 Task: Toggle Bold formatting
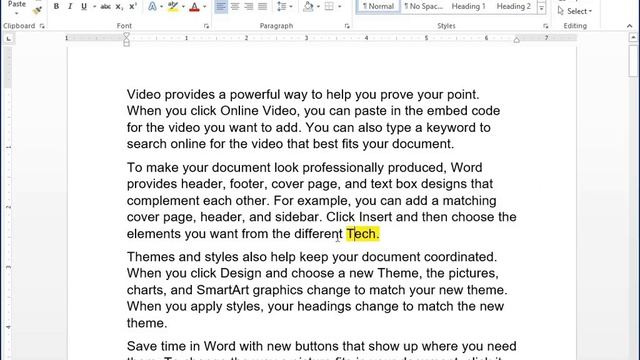[56, 6]
